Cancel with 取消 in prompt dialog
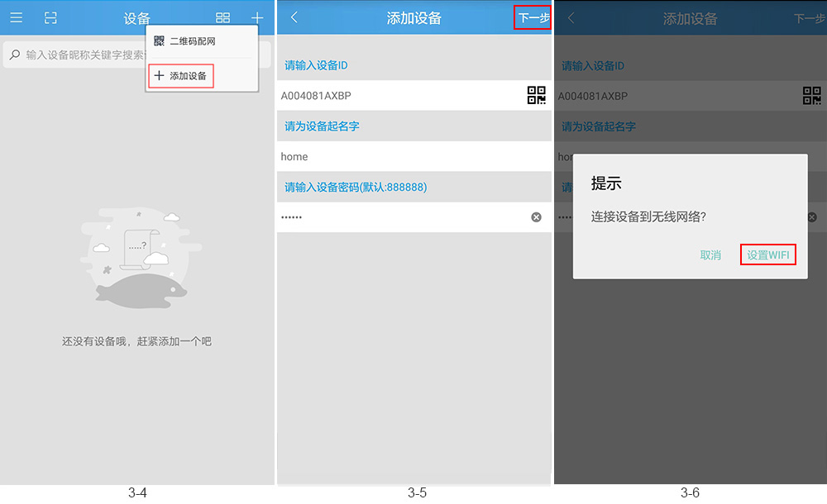Image resolution: width=827 pixels, height=504 pixels. pos(710,255)
